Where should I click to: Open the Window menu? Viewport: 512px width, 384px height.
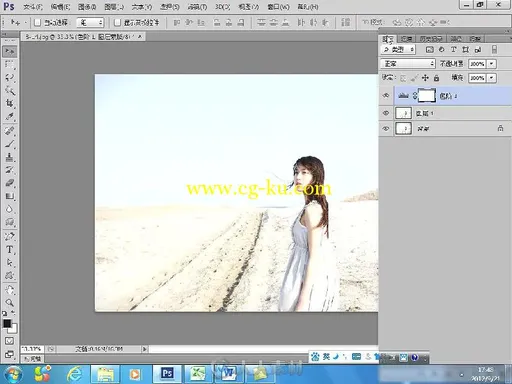pyautogui.click(x=278, y=7)
